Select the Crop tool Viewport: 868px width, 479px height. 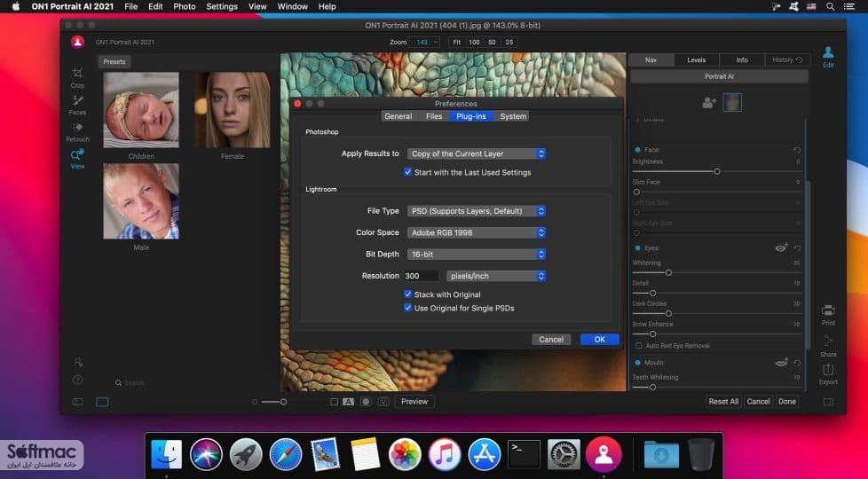click(77, 77)
